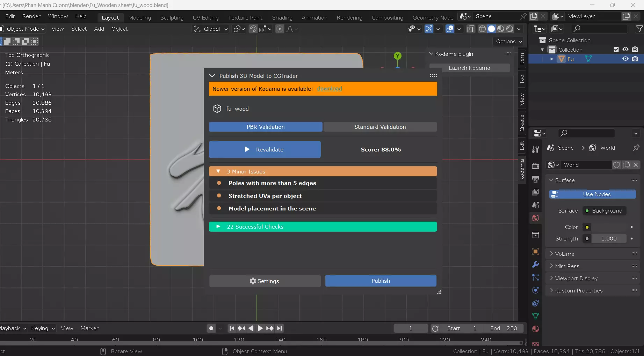Screen dimensions: 644x356
Task: Open the Modifiers wrench tab
Action: [x=535, y=264]
